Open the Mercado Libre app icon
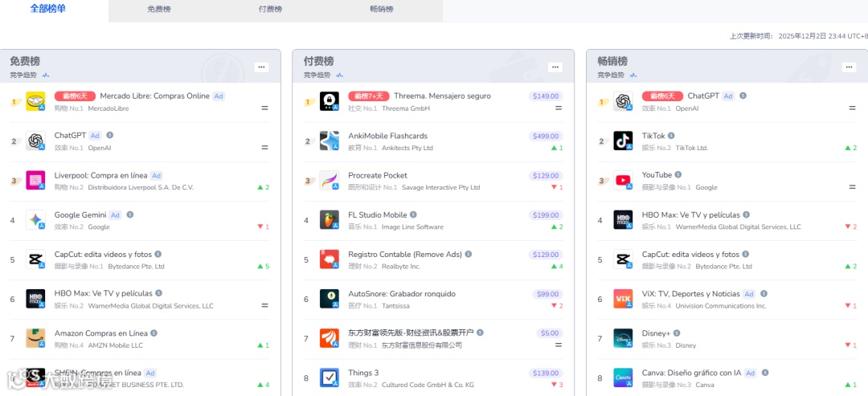Image resolution: width=868 pixels, height=396 pixels. 35,101
